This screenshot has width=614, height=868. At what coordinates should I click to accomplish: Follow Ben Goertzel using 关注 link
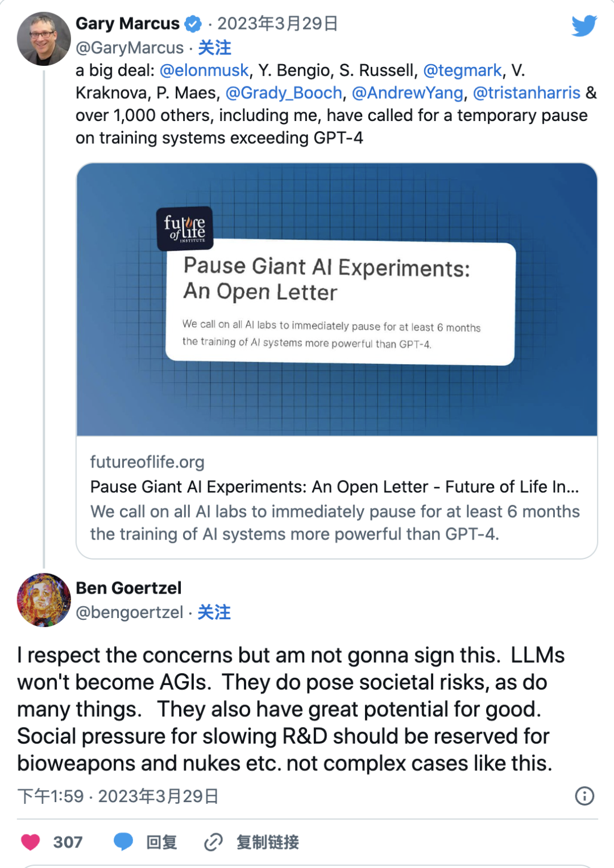[x=214, y=612]
